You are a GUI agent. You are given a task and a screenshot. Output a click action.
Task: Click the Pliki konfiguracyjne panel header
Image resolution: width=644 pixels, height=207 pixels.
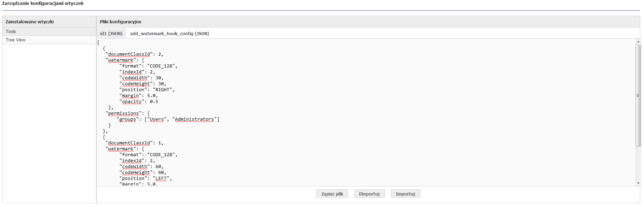coord(368,22)
